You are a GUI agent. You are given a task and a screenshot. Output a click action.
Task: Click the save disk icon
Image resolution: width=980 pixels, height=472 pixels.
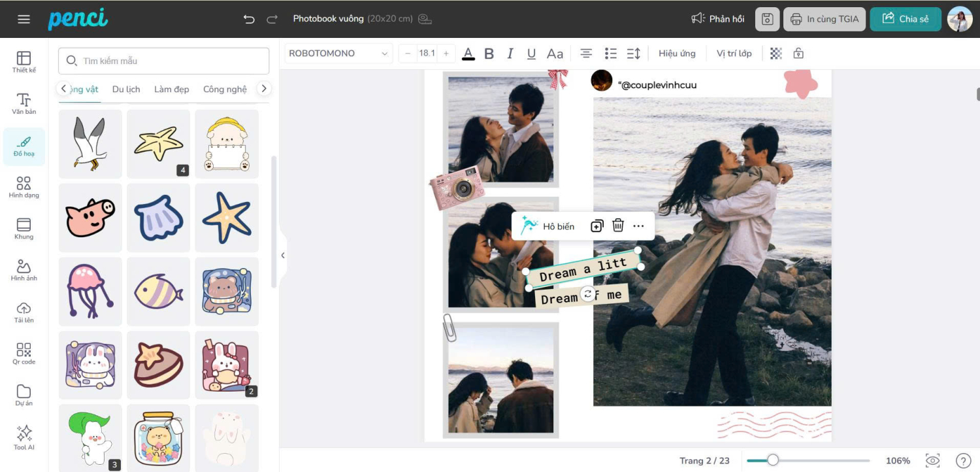click(x=767, y=19)
